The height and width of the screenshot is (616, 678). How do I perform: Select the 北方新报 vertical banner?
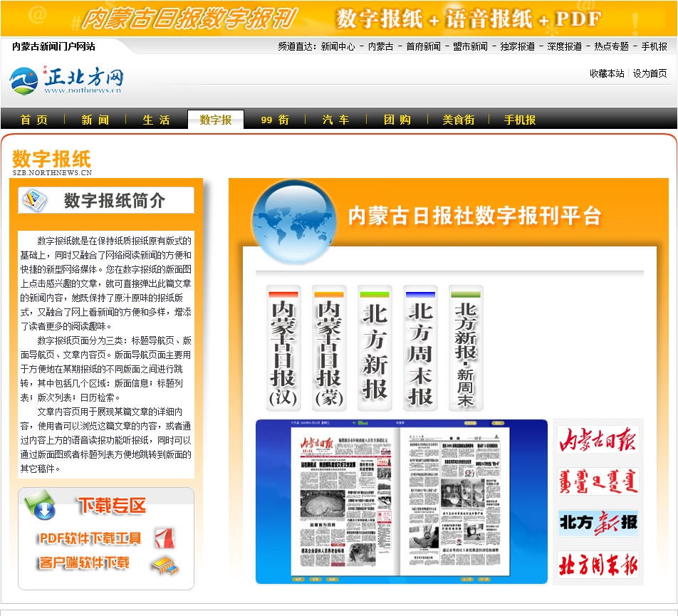(375, 348)
